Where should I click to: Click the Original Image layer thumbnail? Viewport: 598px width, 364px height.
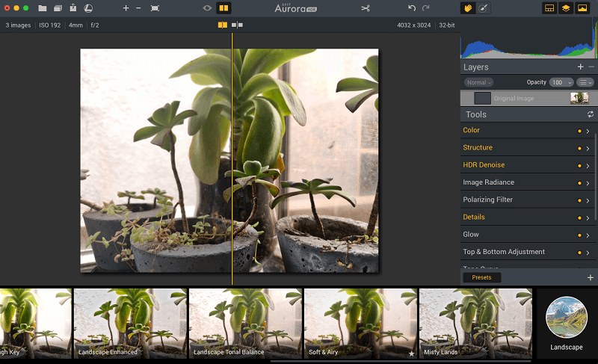579,99
